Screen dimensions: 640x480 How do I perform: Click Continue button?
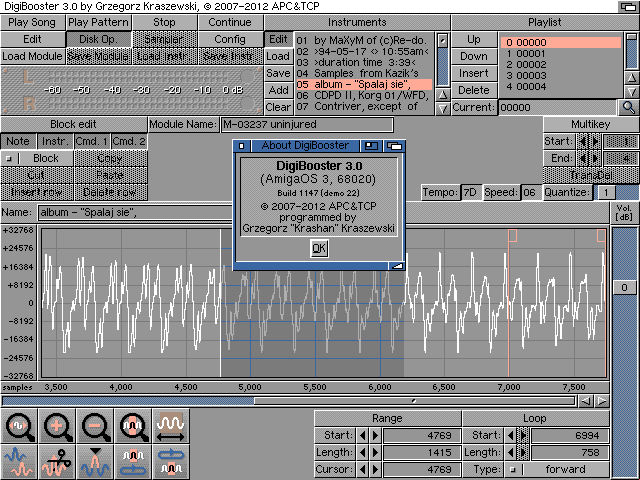point(230,22)
